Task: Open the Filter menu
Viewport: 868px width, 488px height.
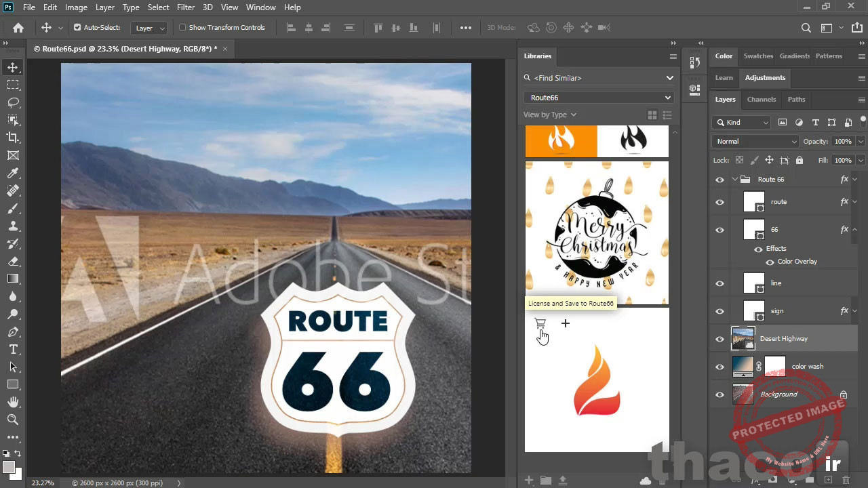Action: [x=186, y=7]
